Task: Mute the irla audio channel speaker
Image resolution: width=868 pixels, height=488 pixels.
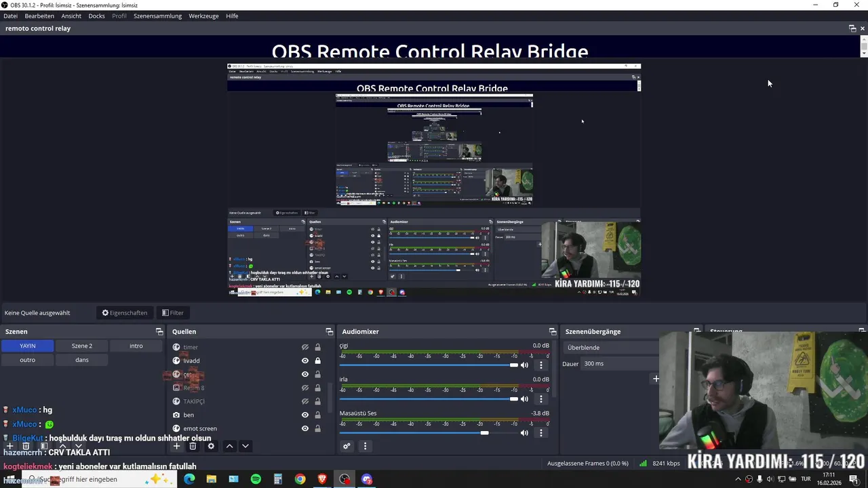Action: (x=524, y=399)
